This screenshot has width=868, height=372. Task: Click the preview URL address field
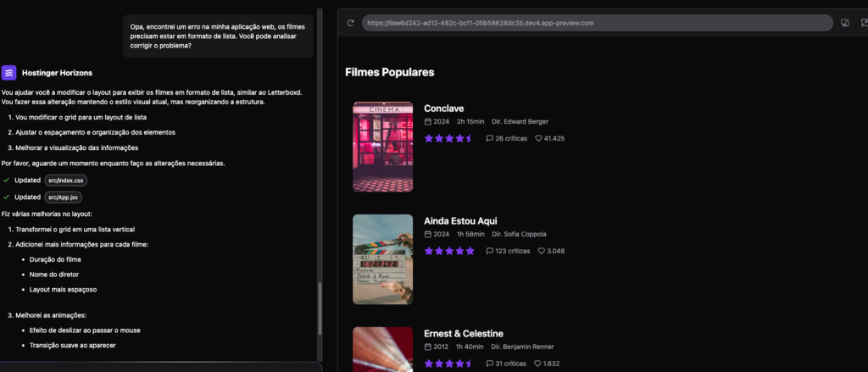coord(598,23)
